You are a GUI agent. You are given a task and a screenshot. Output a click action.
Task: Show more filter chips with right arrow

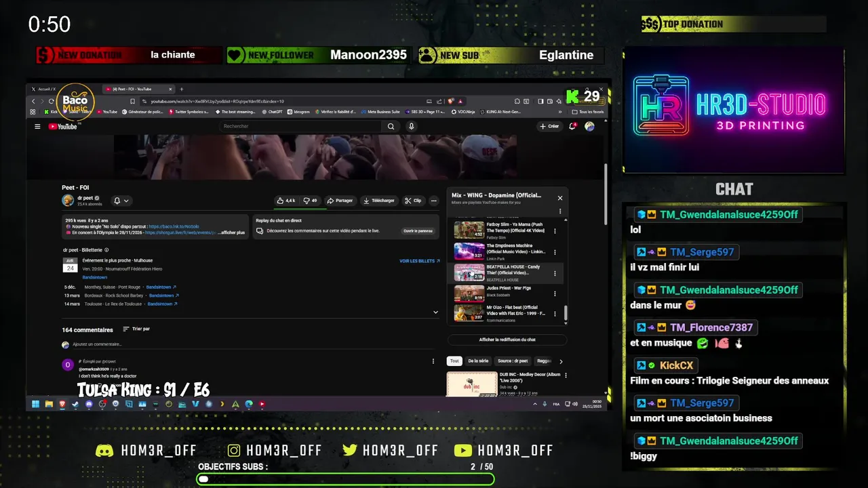click(x=561, y=361)
